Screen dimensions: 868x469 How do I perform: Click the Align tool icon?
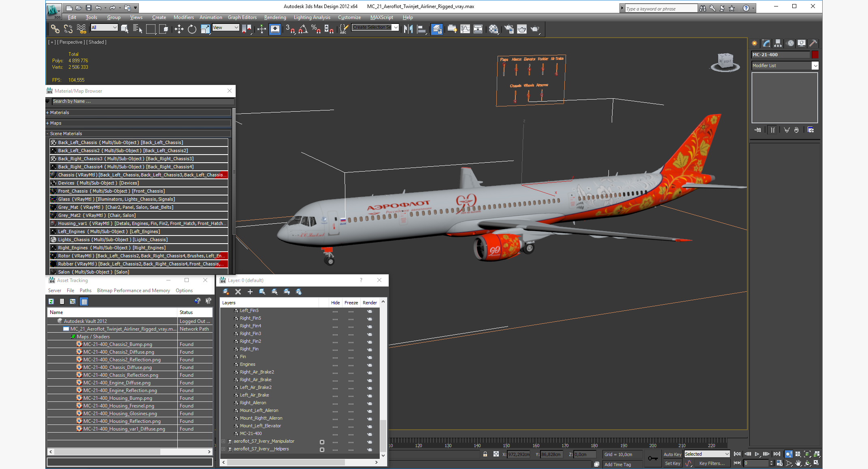click(421, 29)
